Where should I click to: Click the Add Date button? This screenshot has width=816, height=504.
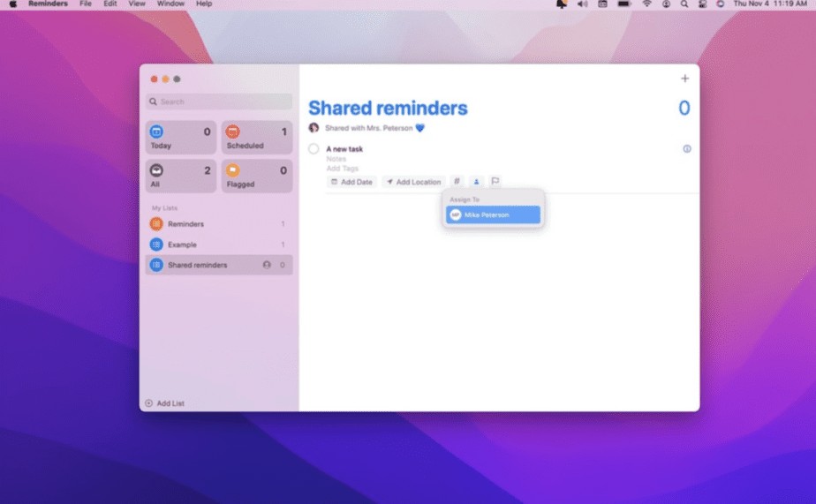[352, 182]
